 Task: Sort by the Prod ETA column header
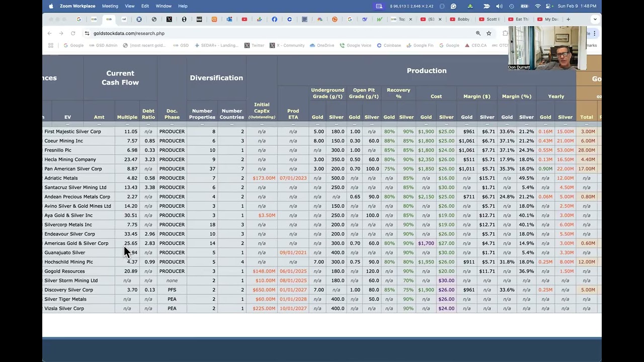293,114
